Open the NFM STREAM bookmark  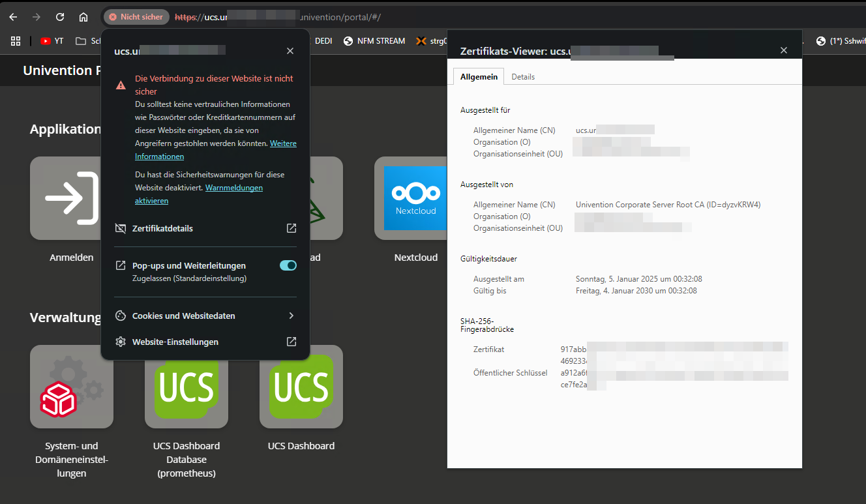tap(374, 40)
